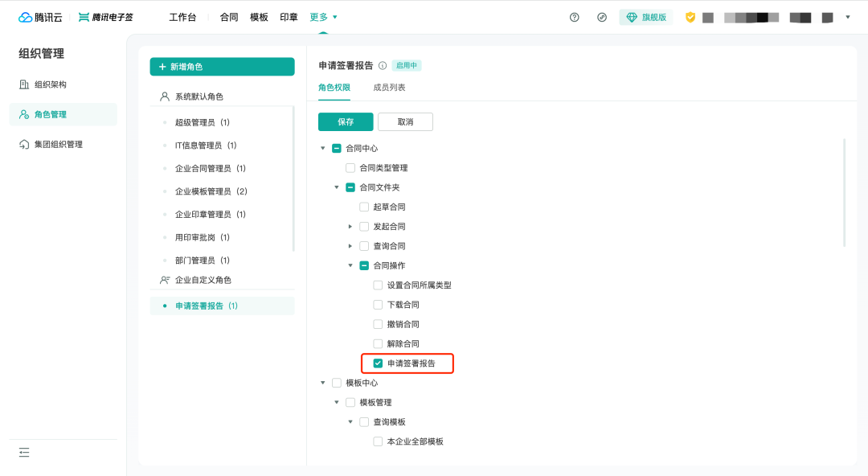Screen dimensions: 868x476
Task: Click the diamond 旗舰版 badge
Action: point(646,17)
